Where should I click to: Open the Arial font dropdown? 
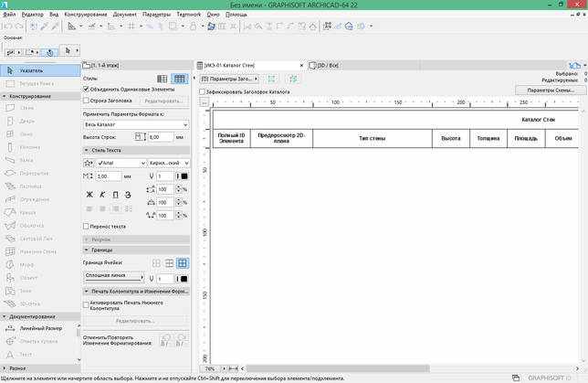tap(121, 163)
